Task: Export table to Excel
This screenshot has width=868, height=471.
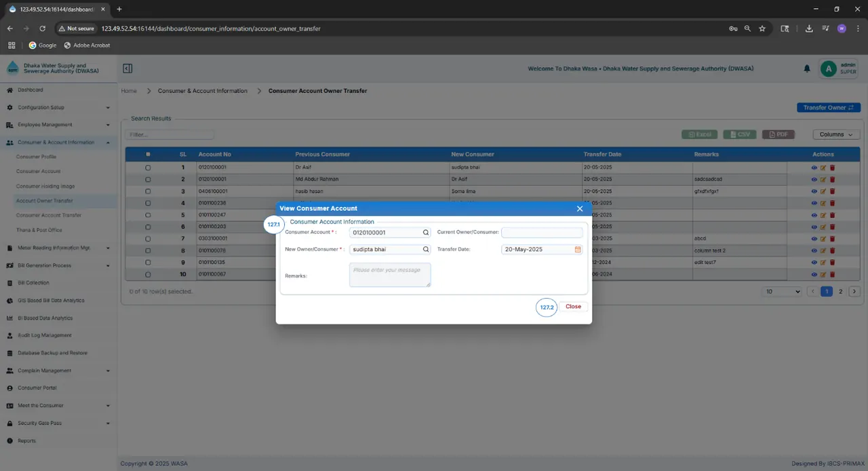Action: point(699,134)
